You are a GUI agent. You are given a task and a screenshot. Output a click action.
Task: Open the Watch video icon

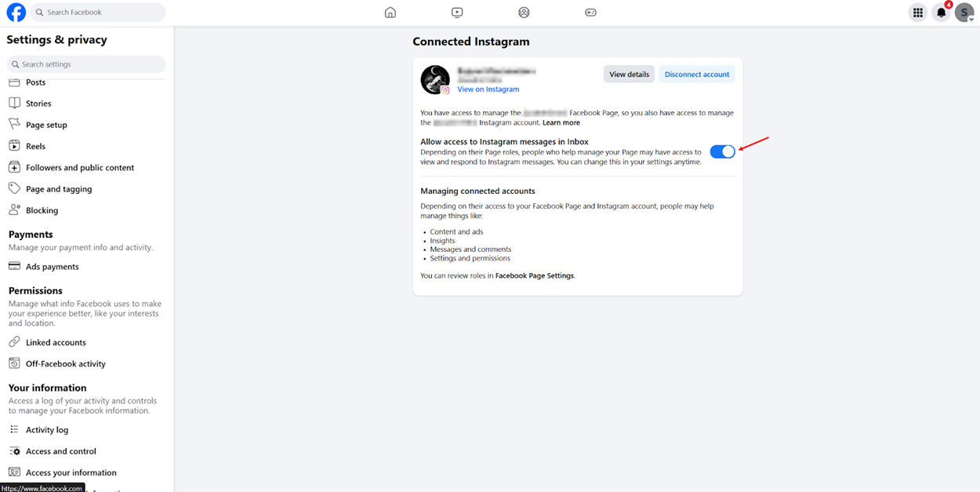[x=457, y=12]
